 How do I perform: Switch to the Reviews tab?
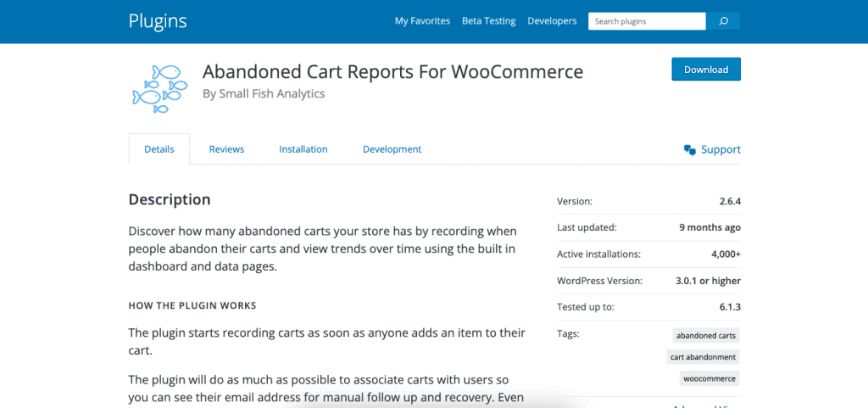[226, 149]
